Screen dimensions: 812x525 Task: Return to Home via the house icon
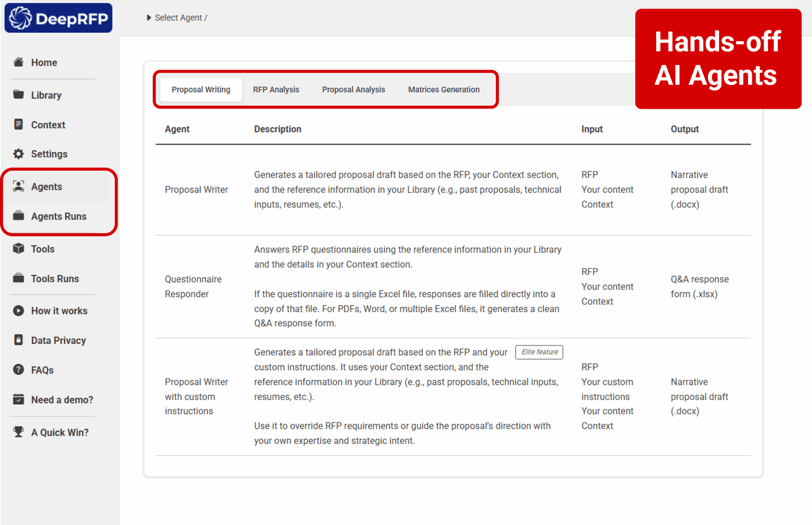(44, 62)
